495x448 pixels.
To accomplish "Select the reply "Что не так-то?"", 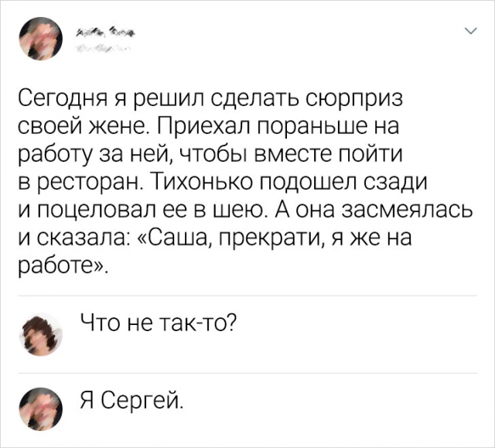I will click(157, 323).
